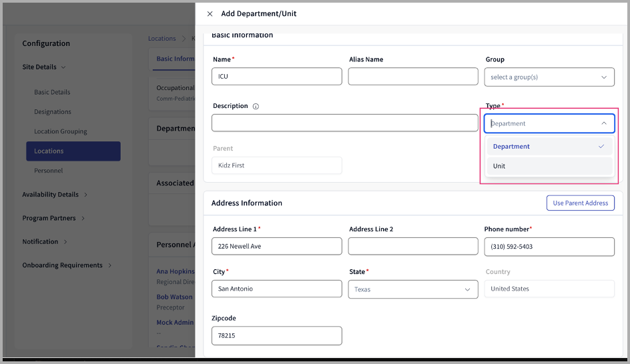Click Use Parent Address button

coord(580,203)
